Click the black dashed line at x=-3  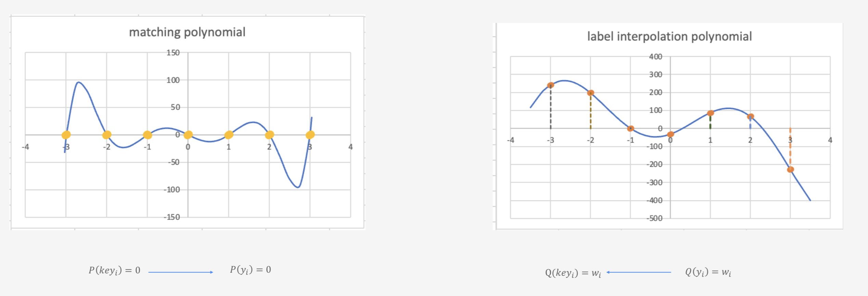550,108
